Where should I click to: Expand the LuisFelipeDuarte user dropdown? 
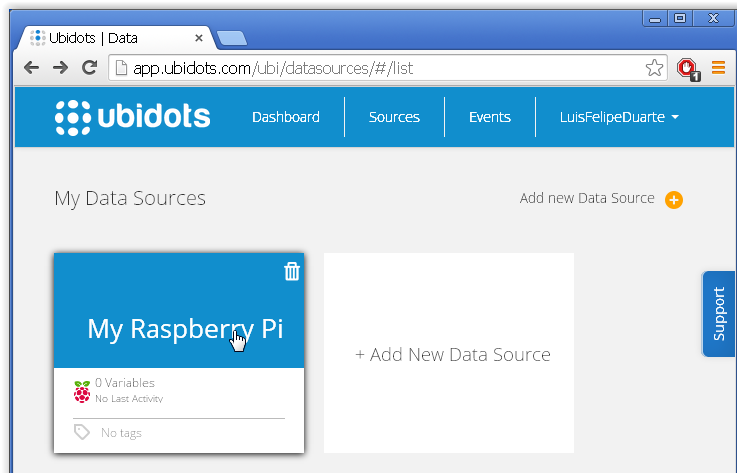pyautogui.click(x=619, y=117)
